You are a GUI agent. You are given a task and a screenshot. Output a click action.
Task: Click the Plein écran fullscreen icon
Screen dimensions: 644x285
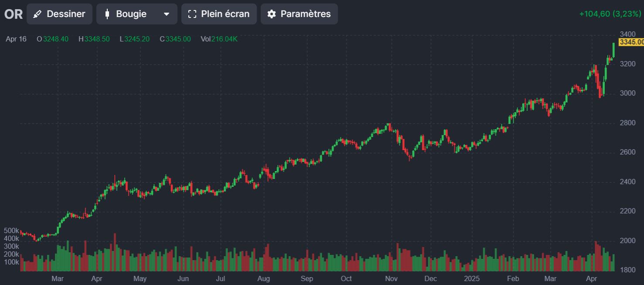(x=192, y=14)
